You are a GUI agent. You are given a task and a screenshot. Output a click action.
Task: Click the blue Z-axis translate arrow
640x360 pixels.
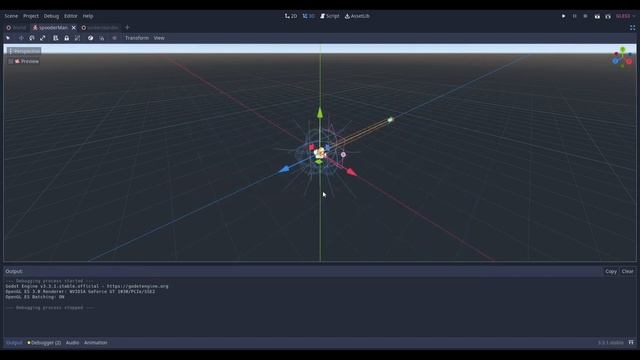tap(284, 169)
